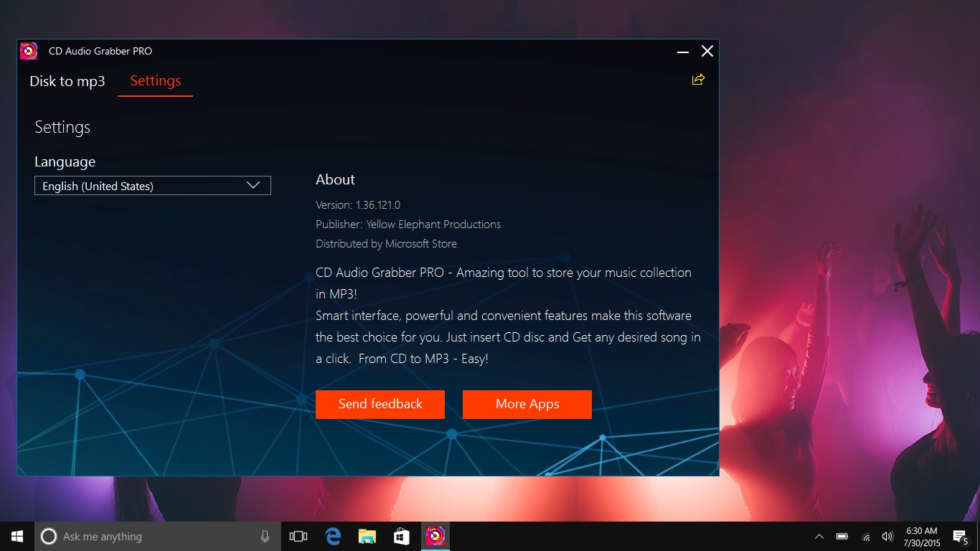Open the Microsoft Store taskbar icon
Screen dimensions: 980x551
[x=401, y=536]
